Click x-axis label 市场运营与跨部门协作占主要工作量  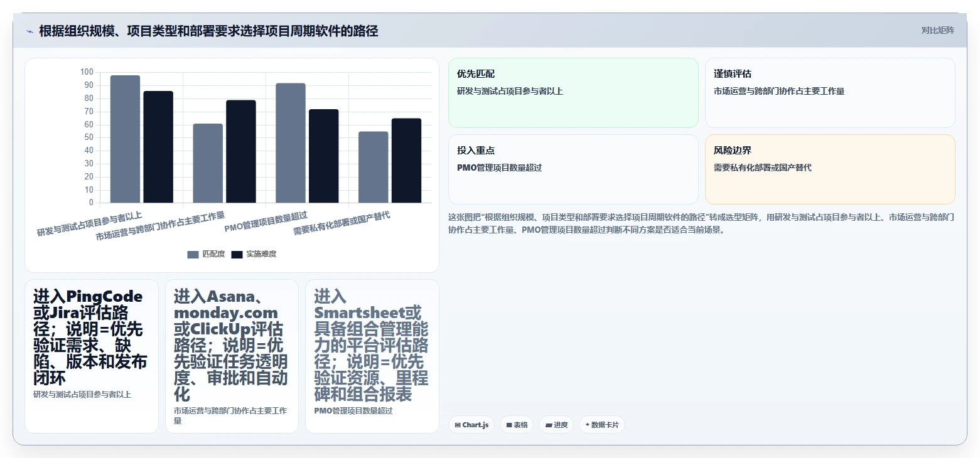pyautogui.click(x=160, y=226)
